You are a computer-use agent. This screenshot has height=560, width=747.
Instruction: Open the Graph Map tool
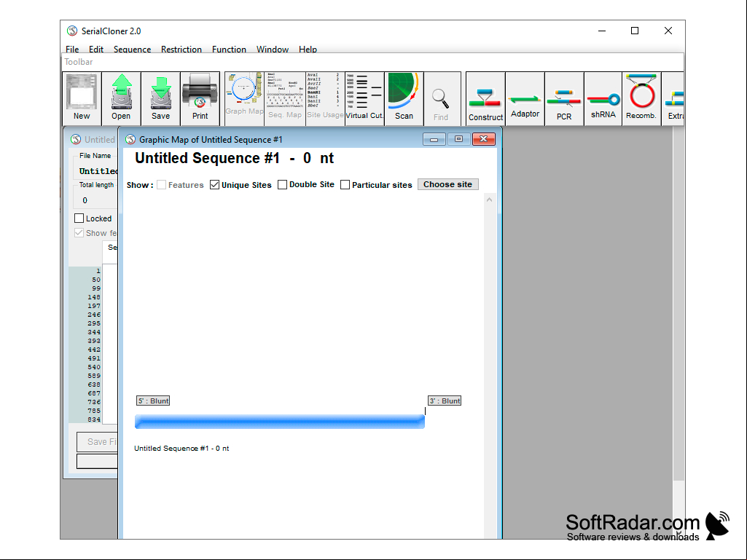[244, 98]
